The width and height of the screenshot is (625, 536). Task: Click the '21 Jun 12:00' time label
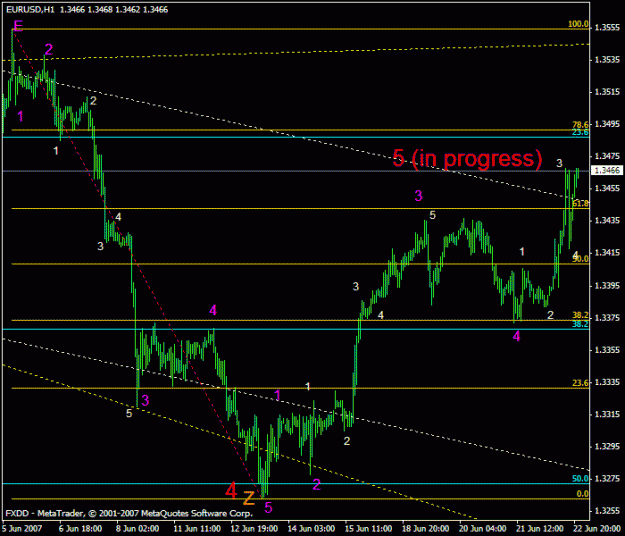coord(540,529)
